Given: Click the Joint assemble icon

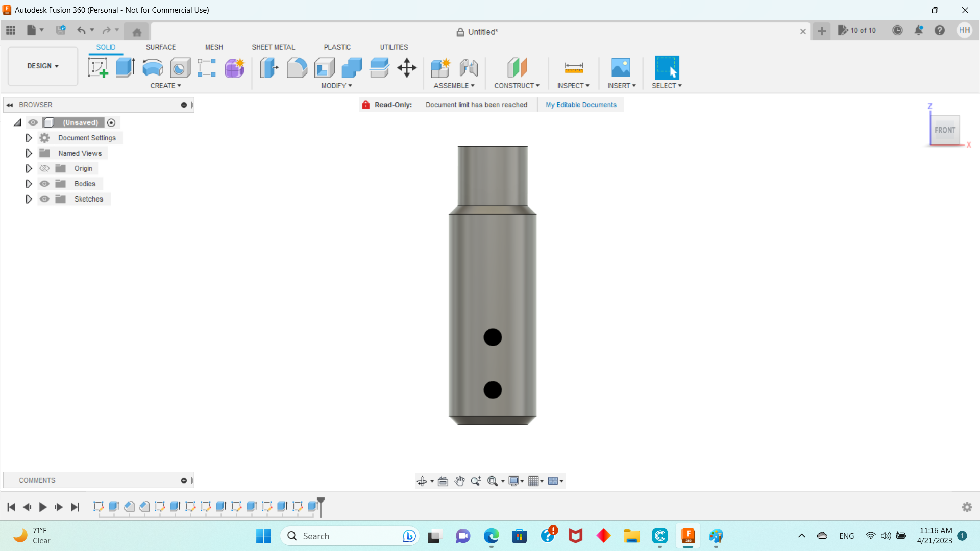Looking at the screenshot, I should (469, 67).
